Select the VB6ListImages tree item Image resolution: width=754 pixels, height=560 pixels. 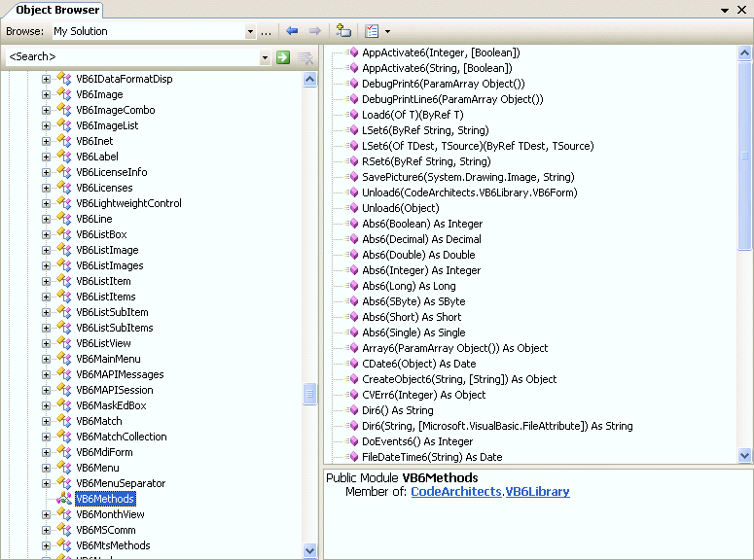[x=110, y=265]
